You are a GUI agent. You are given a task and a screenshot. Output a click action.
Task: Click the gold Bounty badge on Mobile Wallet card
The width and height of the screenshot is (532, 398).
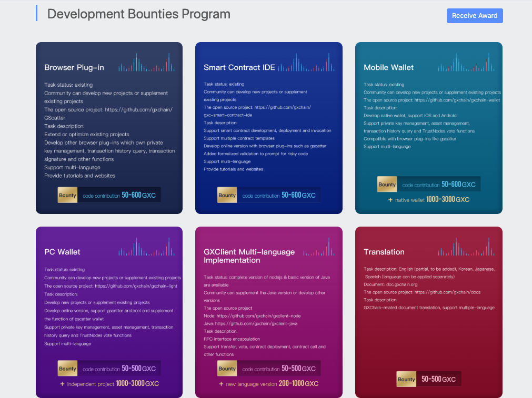(x=387, y=185)
